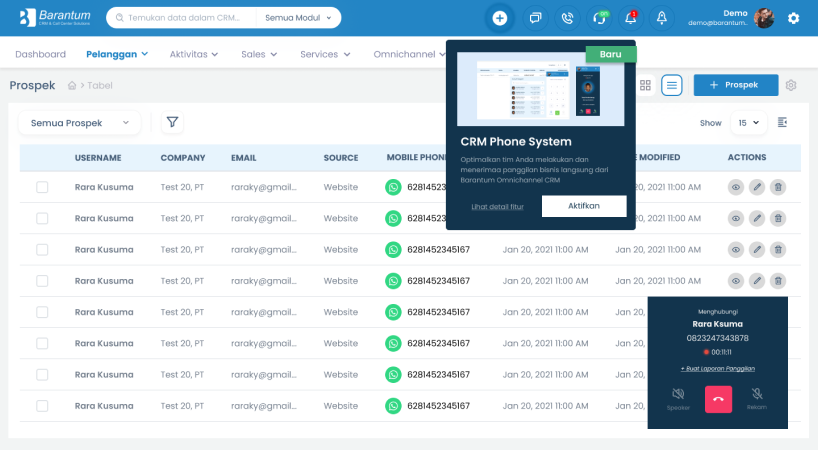Open the white settings gear in header

(x=793, y=18)
